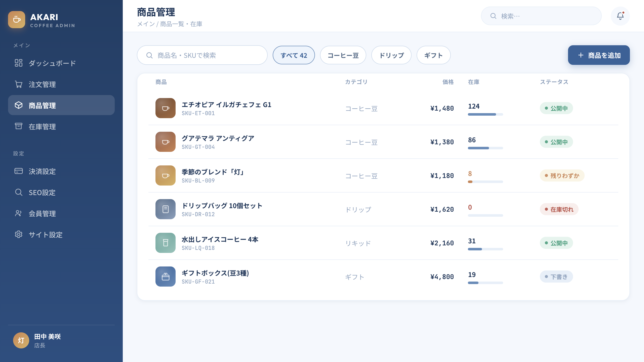Click SKU-GT-004 text
Image resolution: width=644 pixels, height=362 pixels.
[x=198, y=147]
